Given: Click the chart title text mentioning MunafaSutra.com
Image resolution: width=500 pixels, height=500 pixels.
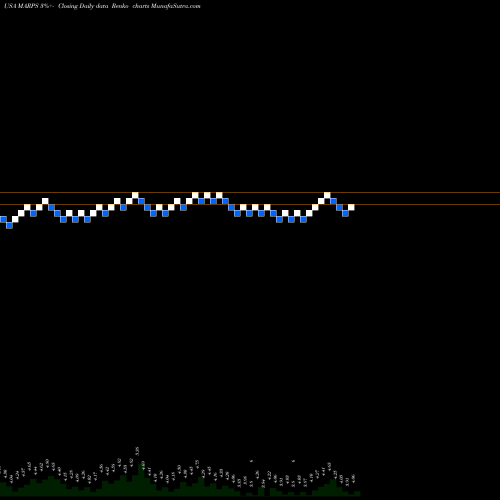Looking at the screenshot, I should click(102, 6).
